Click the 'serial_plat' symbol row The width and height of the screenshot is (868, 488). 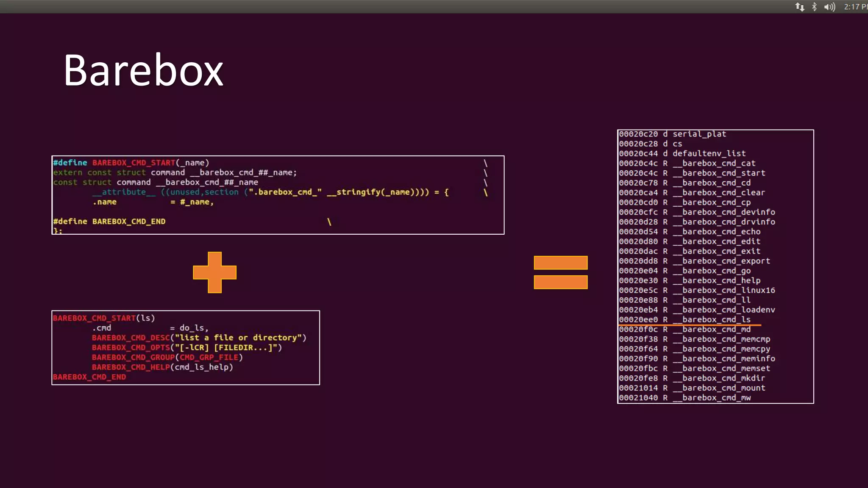[673, 134]
